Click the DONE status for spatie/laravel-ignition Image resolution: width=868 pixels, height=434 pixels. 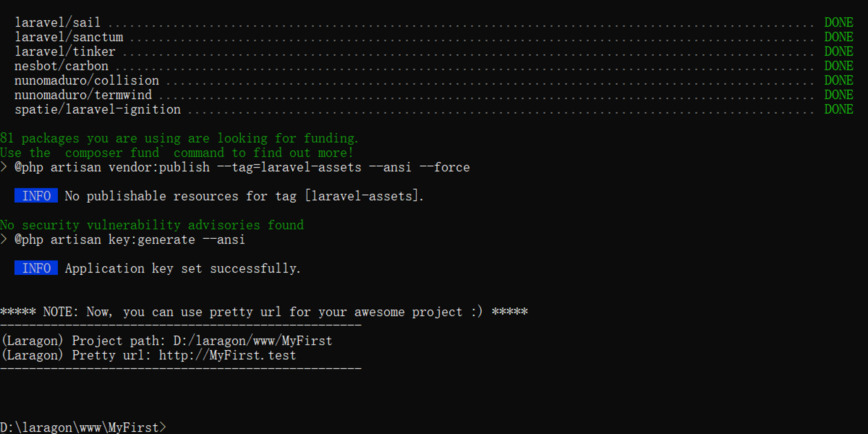click(x=838, y=109)
